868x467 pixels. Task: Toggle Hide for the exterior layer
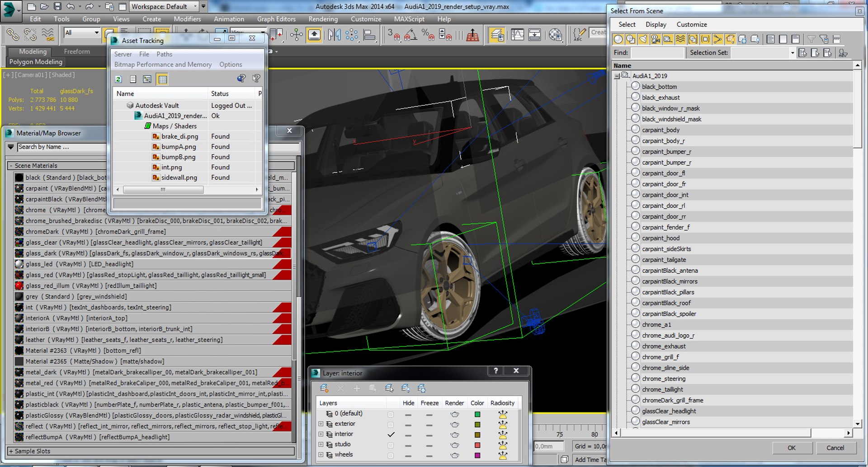click(408, 425)
